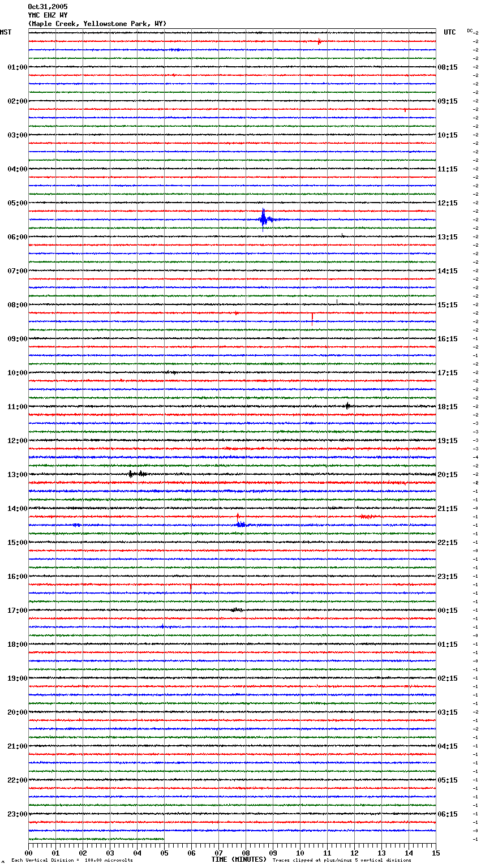
Task: Click the 09:15 UTC time label
Action: 448,101
